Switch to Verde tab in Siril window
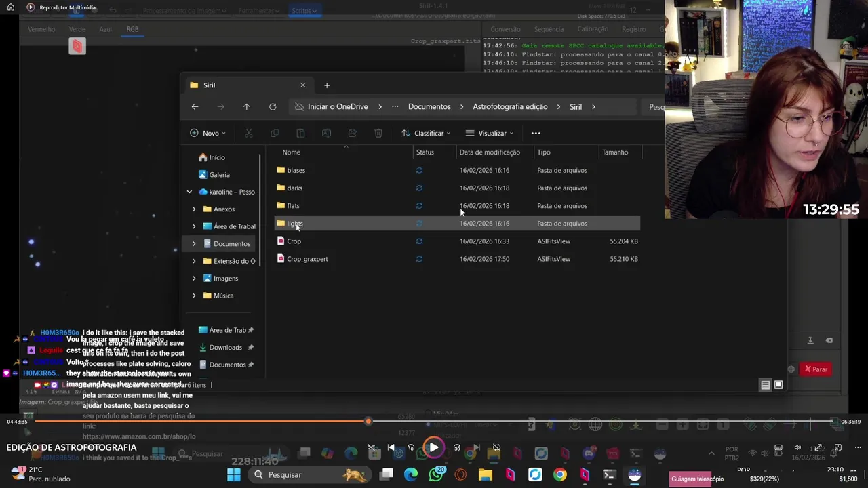Image resolution: width=868 pixels, height=488 pixels. coord(77,29)
